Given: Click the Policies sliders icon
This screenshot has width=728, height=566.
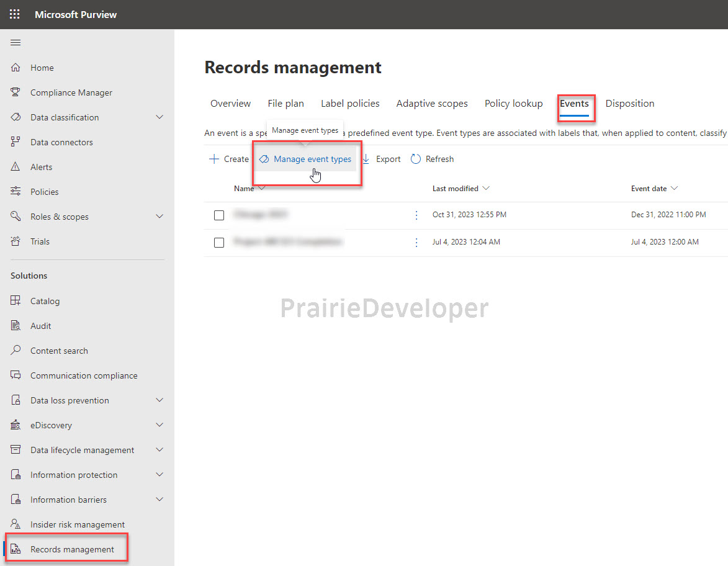Looking at the screenshot, I should click(x=16, y=191).
